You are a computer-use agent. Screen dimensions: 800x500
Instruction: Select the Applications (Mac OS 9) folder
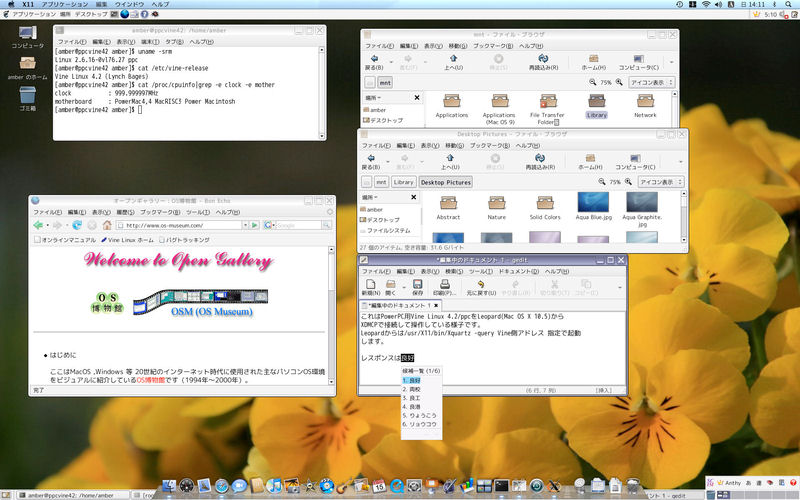coord(499,109)
